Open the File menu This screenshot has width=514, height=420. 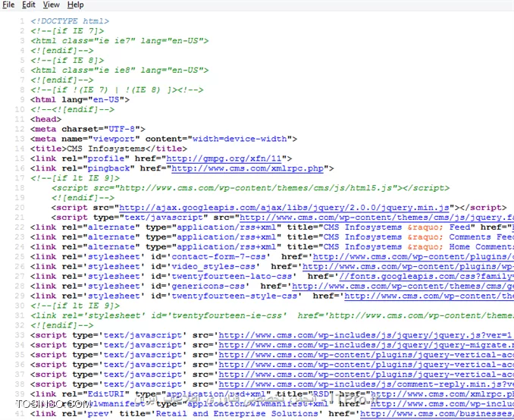pyautogui.click(x=8, y=5)
